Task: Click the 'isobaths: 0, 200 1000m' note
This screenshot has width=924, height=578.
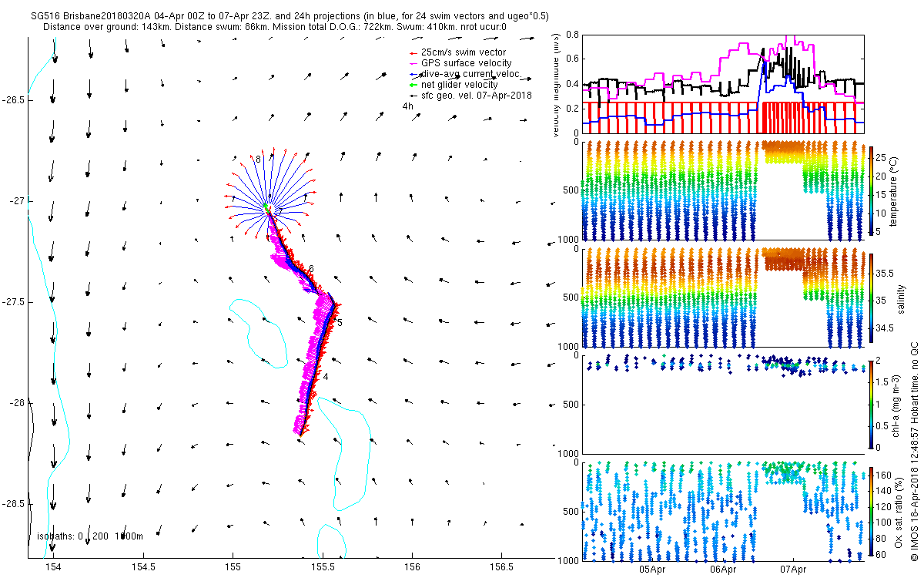Action: click(90, 536)
